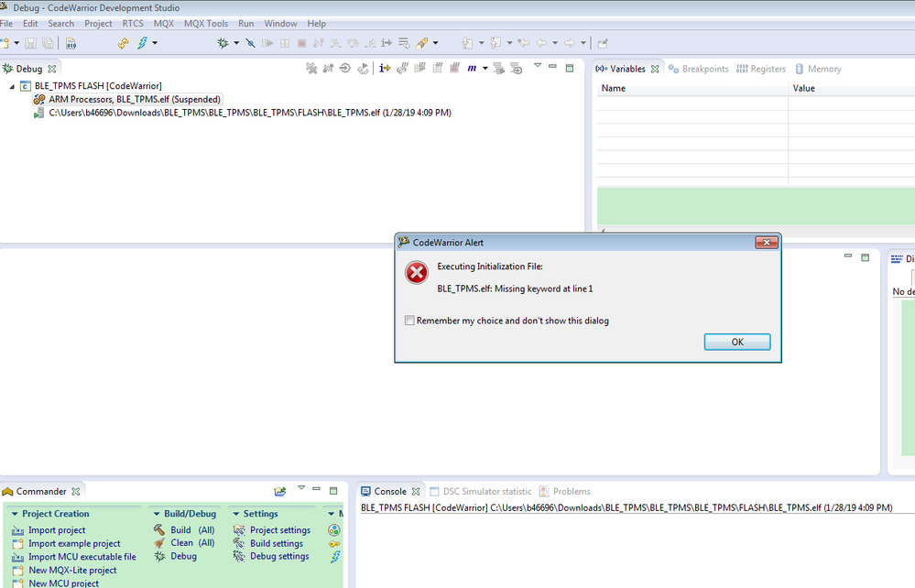Image resolution: width=915 pixels, height=588 pixels.
Task: Open the New file dropdown arrow in toolbar
Action: click(x=16, y=43)
